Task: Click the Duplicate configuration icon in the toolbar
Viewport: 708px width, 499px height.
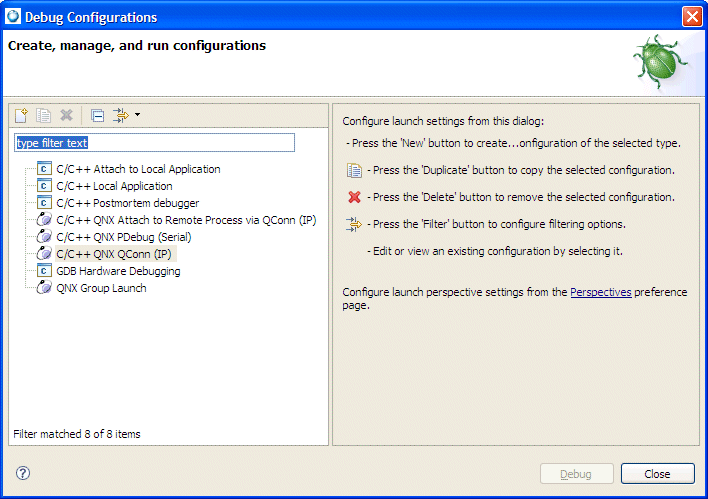Action: (x=43, y=115)
